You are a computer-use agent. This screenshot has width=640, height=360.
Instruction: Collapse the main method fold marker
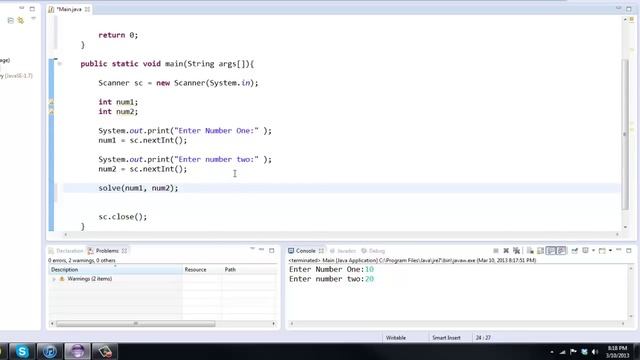click(x=60, y=64)
